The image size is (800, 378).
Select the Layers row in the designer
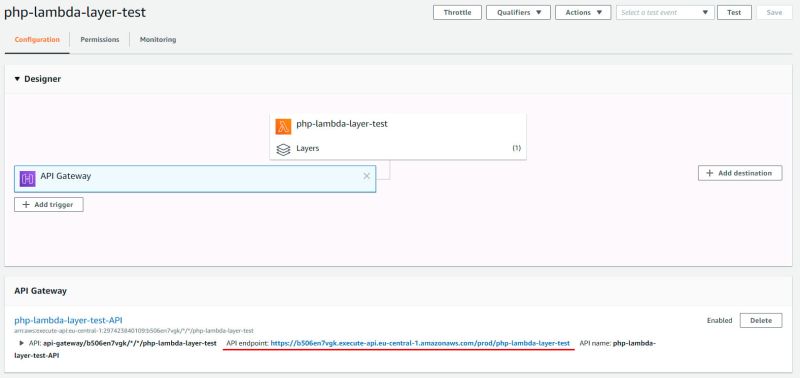[x=398, y=148]
